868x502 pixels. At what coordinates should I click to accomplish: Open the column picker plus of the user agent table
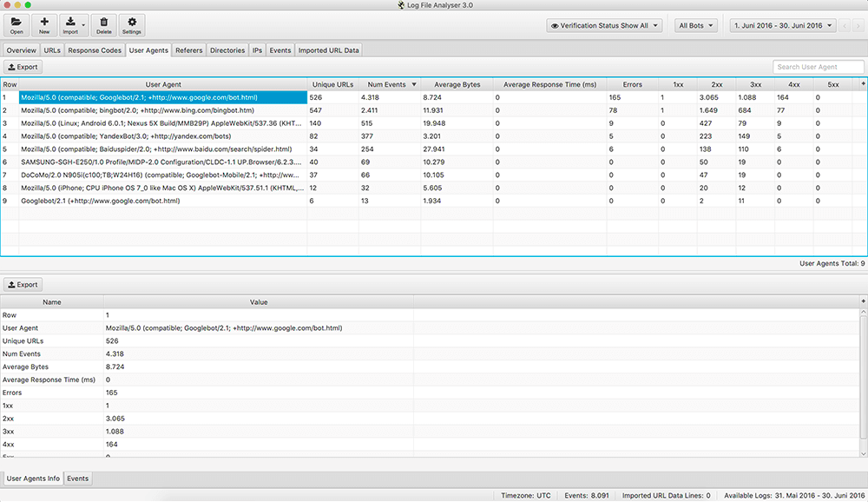coord(863,84)
